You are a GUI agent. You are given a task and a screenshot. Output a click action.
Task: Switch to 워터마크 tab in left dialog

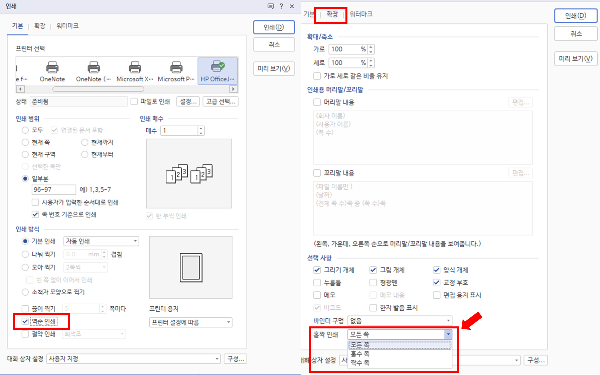click(67, 26)
